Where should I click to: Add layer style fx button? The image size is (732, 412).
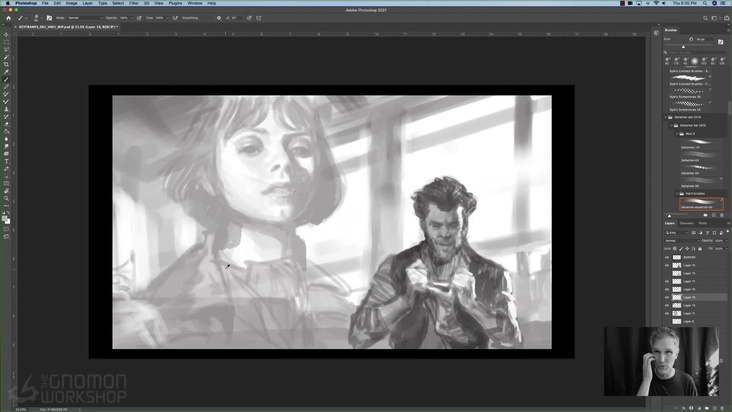(683, 408)
